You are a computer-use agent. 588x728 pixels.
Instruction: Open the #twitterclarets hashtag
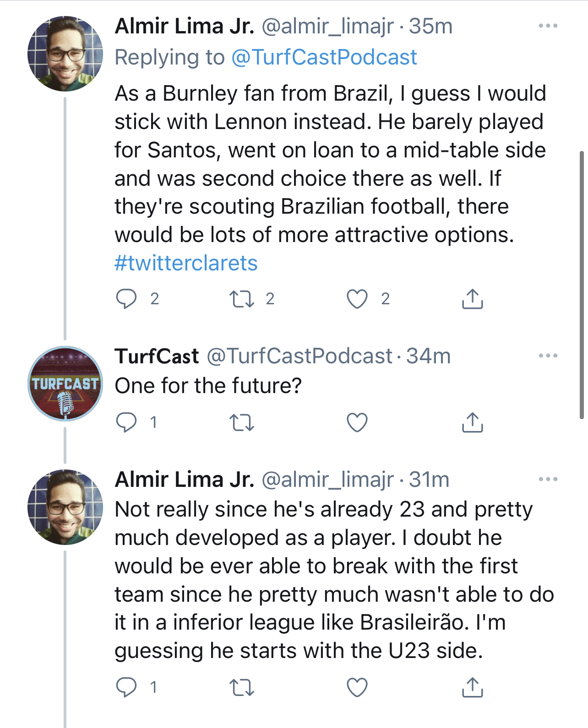point(186,263)
